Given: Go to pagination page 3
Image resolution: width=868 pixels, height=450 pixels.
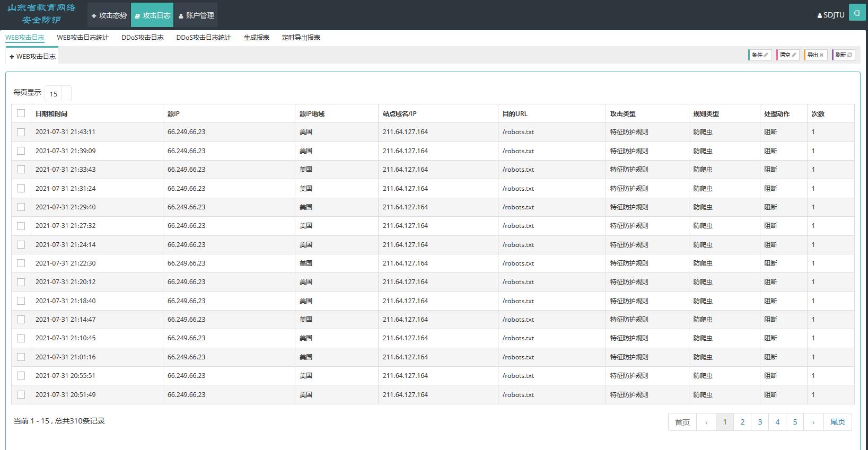Looking at the screenshot, I should (760, 422).
